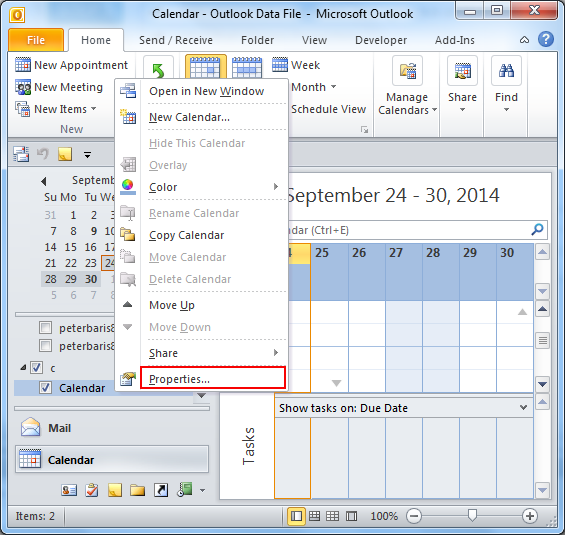Open the Shortcuts arrow icon in navigation bar
This screenshot has width=565, height=535.
(161, 490)
